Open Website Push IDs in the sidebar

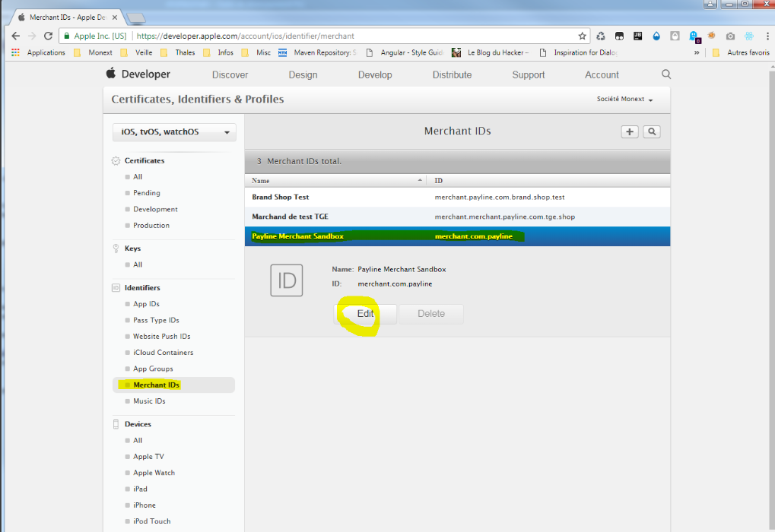coord(162,337)
